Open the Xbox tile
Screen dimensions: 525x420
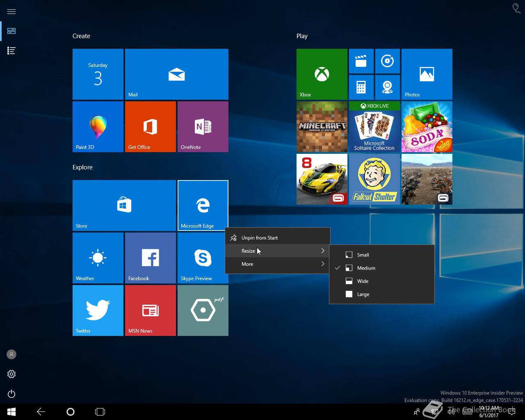[322, 74]
